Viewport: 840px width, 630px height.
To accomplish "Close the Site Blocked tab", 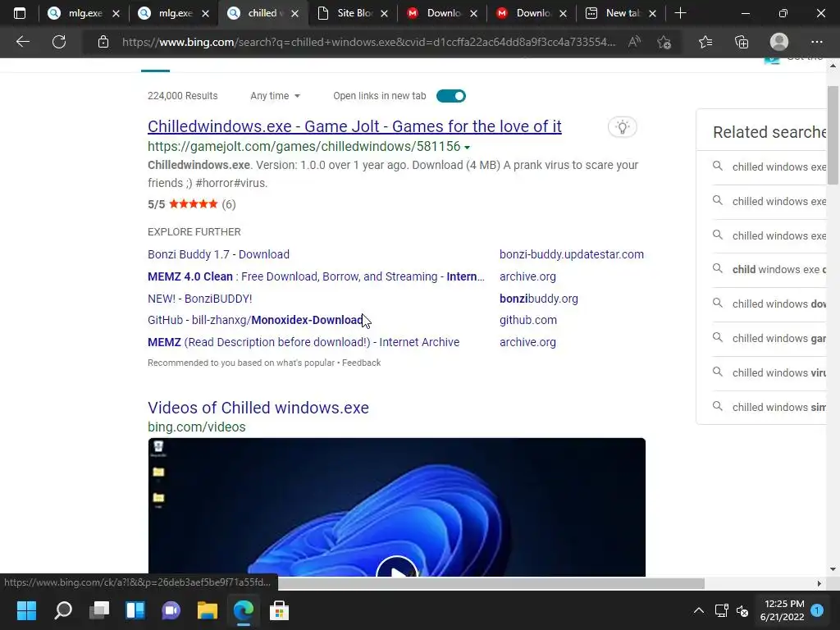I will (x=384, y=14).
